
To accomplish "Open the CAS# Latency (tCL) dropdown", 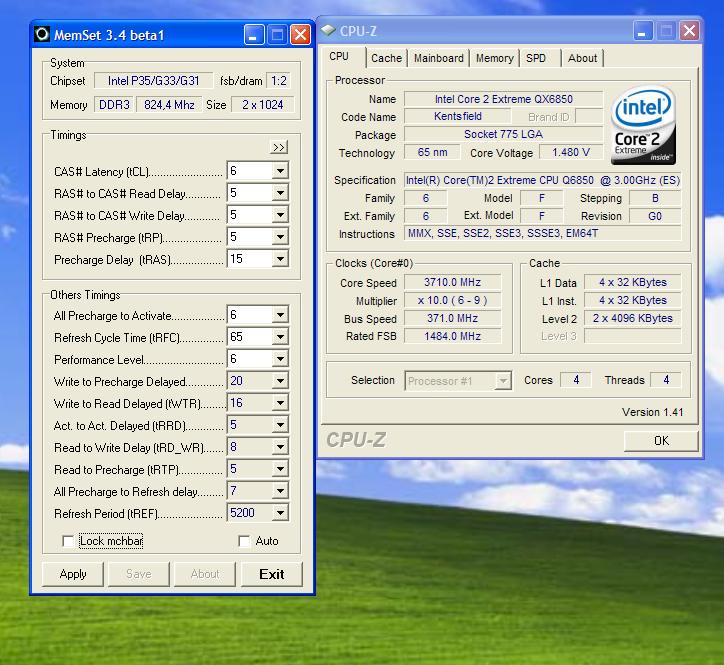I will point(280,171).
